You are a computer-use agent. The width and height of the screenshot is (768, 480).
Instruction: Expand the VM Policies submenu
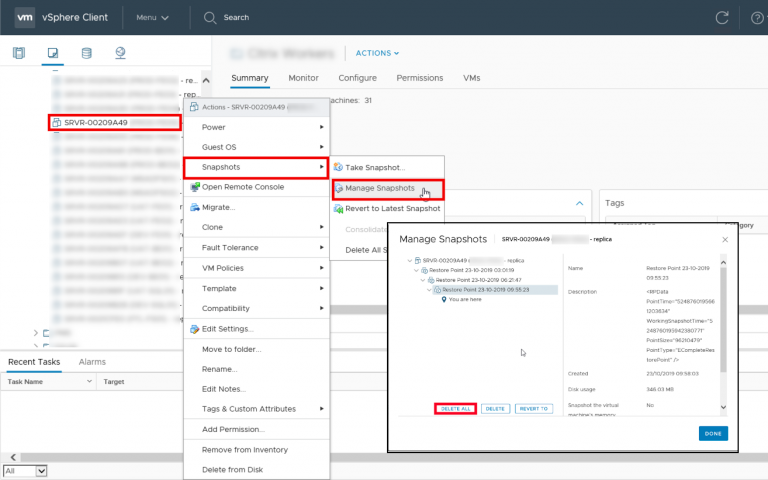coord(256,268)
